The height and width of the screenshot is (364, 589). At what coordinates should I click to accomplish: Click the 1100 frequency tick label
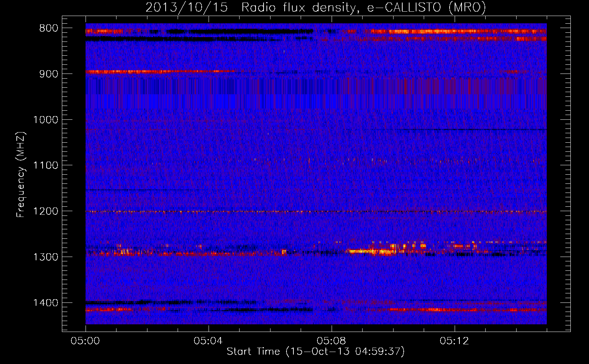[x=46, y=166]
